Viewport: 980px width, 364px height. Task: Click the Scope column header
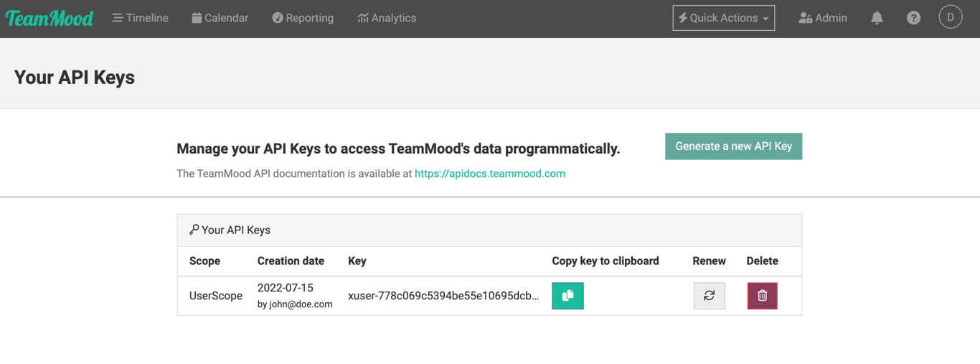(204, 261)
